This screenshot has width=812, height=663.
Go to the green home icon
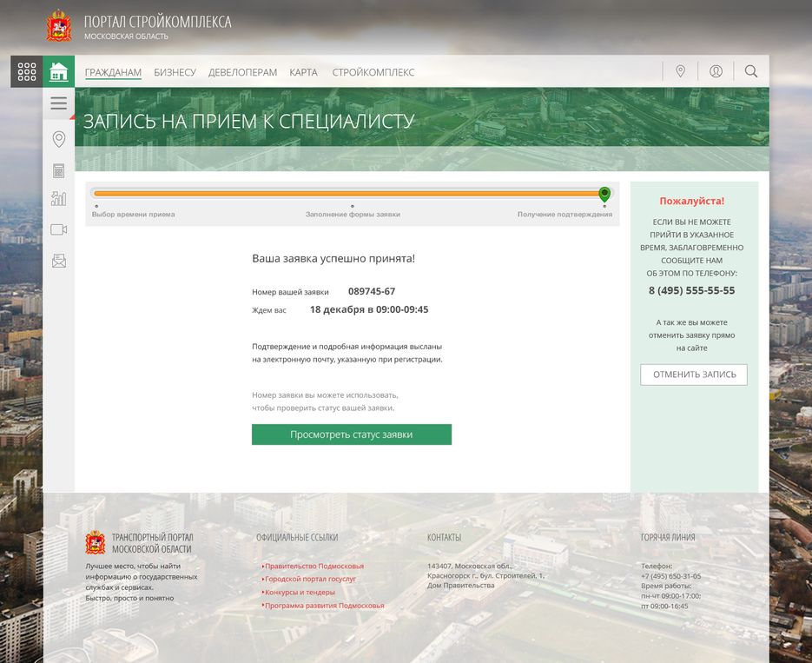(x=58, y=71)
